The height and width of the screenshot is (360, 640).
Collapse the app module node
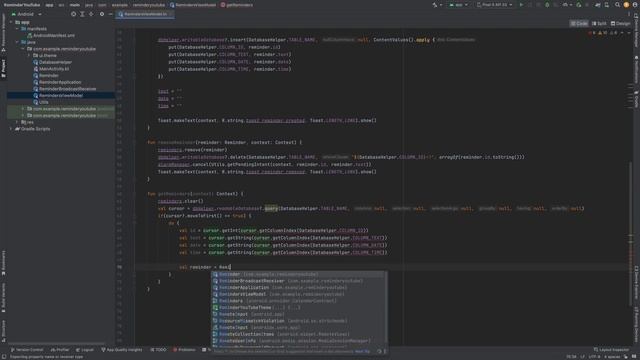(x=11, y=22)
